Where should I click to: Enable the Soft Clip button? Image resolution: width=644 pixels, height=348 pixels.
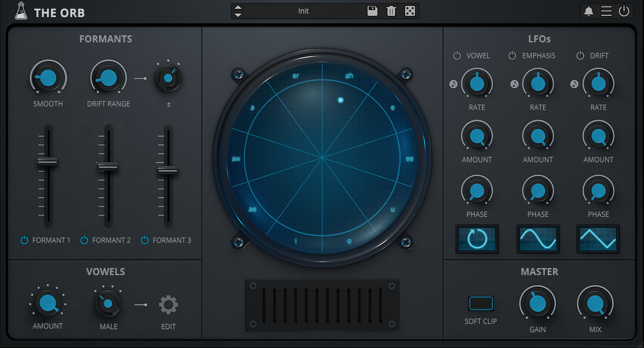pyautogui.click(x=481, y=303)
